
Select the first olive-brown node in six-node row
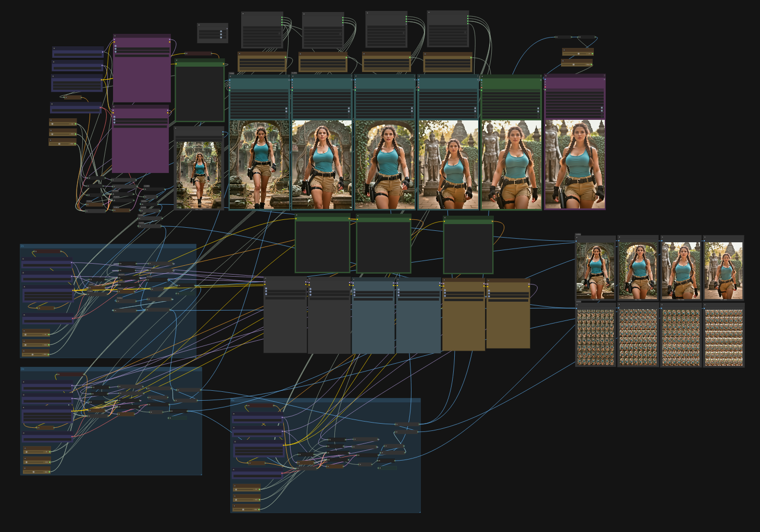point(464,315)
